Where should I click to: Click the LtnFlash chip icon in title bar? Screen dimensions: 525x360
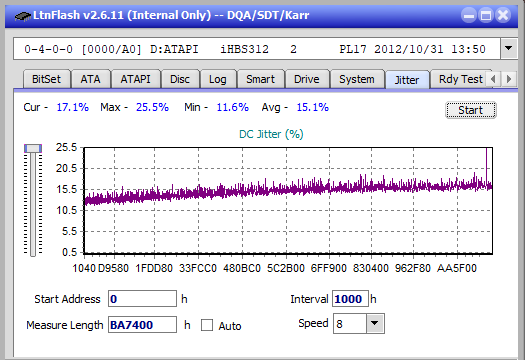point(22,16)
